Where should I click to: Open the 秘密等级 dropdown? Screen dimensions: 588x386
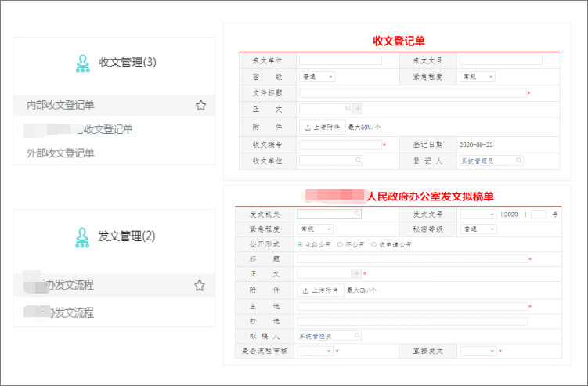[478, 229]
